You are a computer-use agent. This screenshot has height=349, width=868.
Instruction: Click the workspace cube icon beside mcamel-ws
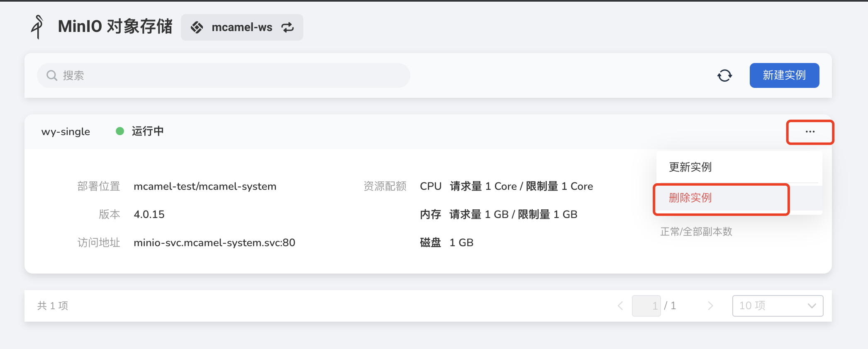coord(197,27)
